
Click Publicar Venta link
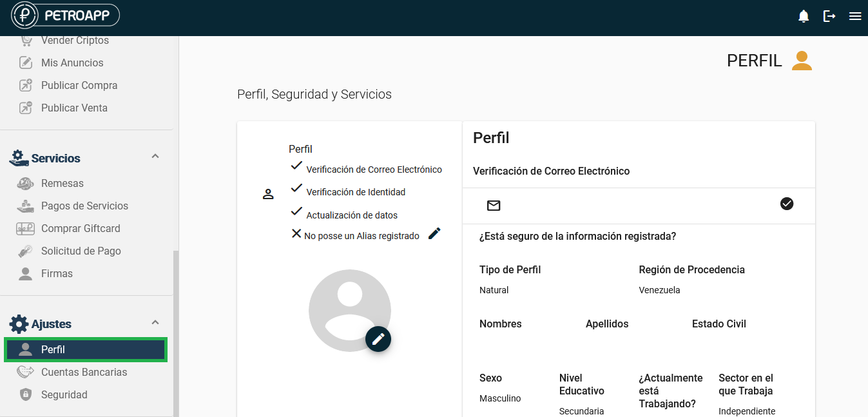74,108
